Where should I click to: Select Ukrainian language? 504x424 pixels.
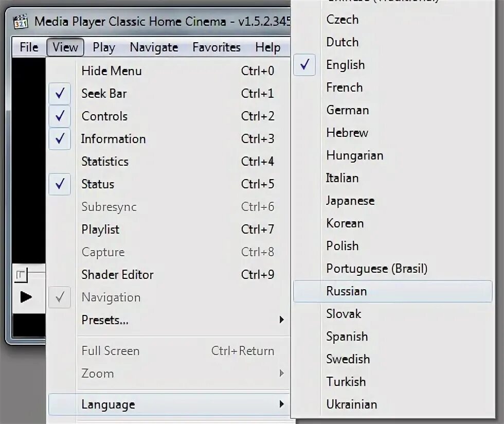[x=393, y=404]
